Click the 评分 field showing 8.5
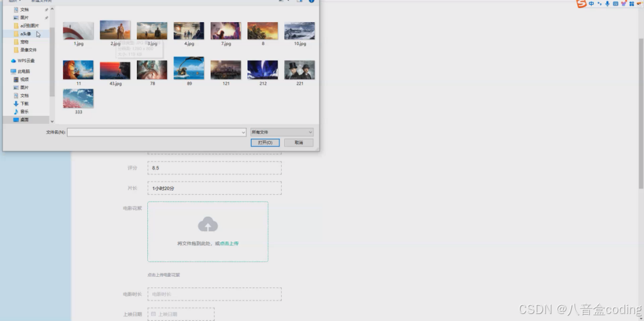This screenshot has height=321, width=644. (x=214, y=168)
